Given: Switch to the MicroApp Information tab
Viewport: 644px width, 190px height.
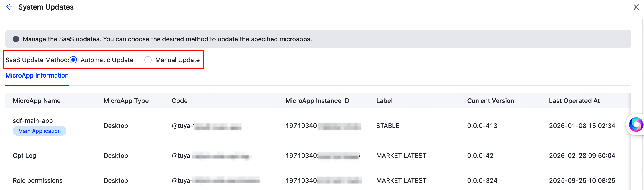Looking at the screenshot, I should 37,76.
